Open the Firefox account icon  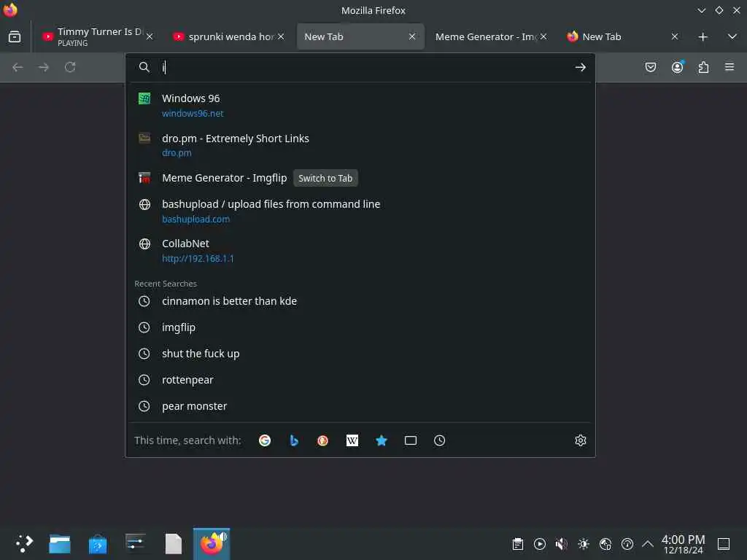[x=677, y=67]
